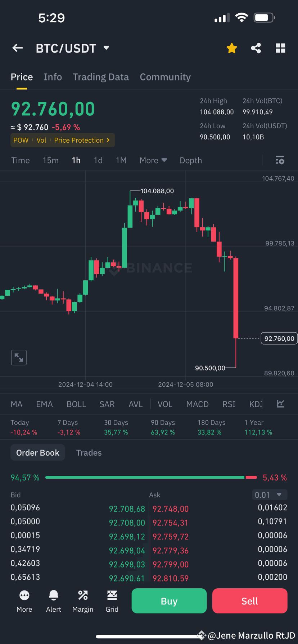Click the bid/ask depth ratio bar

pyautogui.click(x=149, y=477)
